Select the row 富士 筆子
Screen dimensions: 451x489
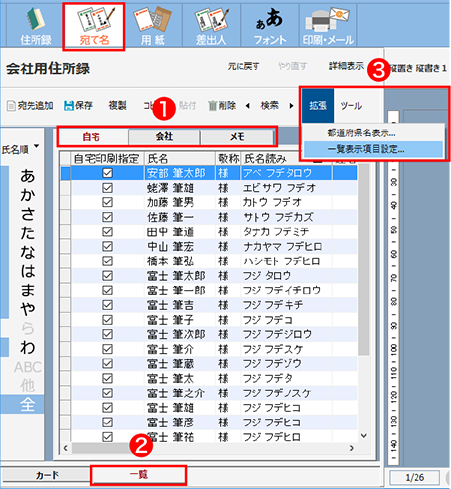pyautogui.click(x=209, y=320)
